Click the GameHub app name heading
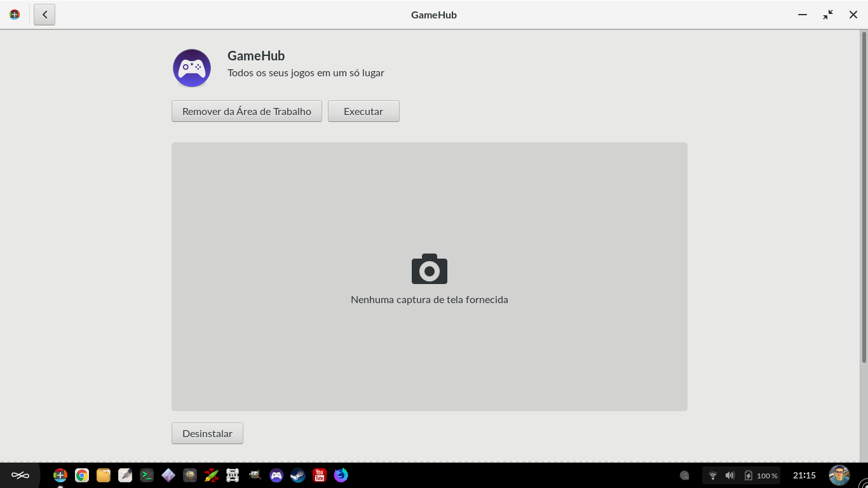This screenshot has height=488, width=868. click(256, 56)
